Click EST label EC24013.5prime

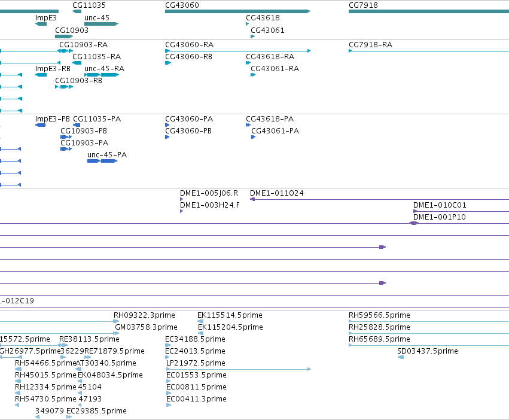[x=195, y=351]
